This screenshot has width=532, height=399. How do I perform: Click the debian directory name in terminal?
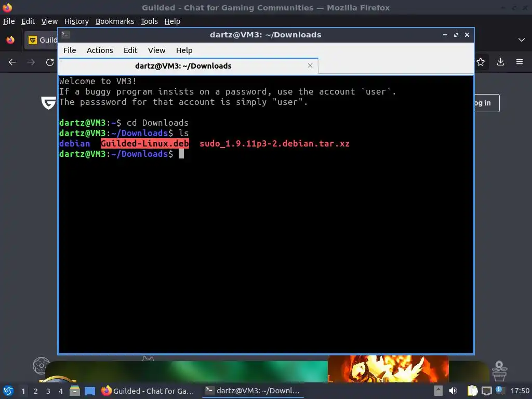pos(75,143)
